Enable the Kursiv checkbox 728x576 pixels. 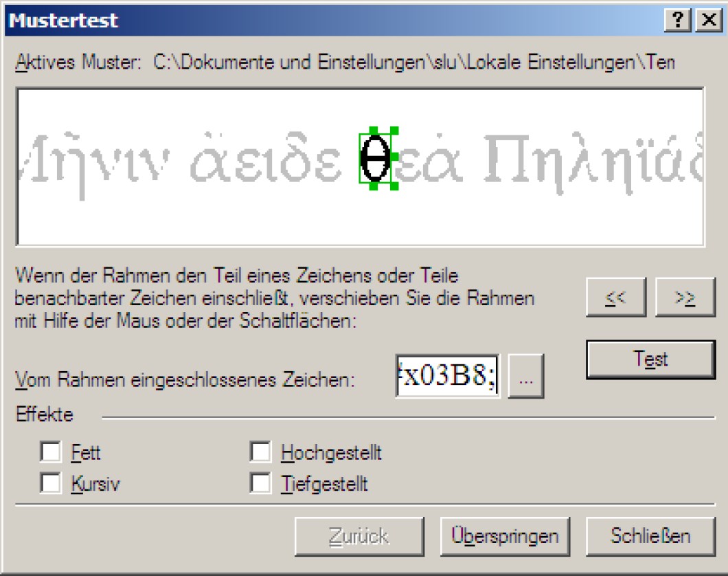(x=50, y=483)
